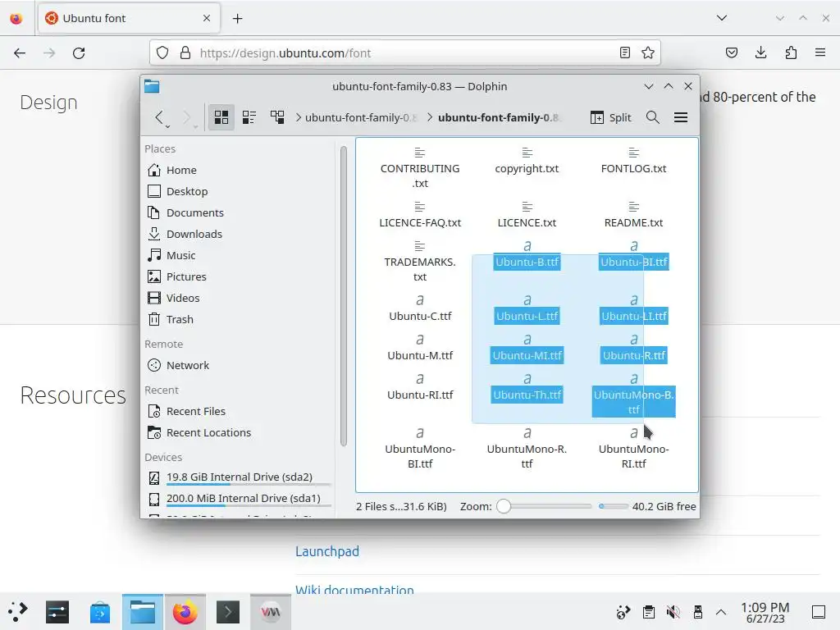Click the Firefox URL address bar

404,53
